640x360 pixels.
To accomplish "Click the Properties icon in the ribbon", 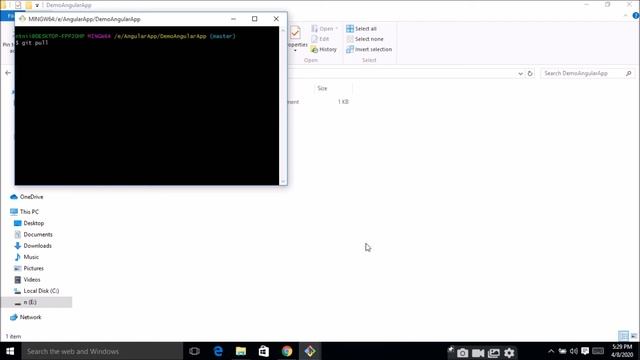I will pyautogui.click(x=296, y=32).
